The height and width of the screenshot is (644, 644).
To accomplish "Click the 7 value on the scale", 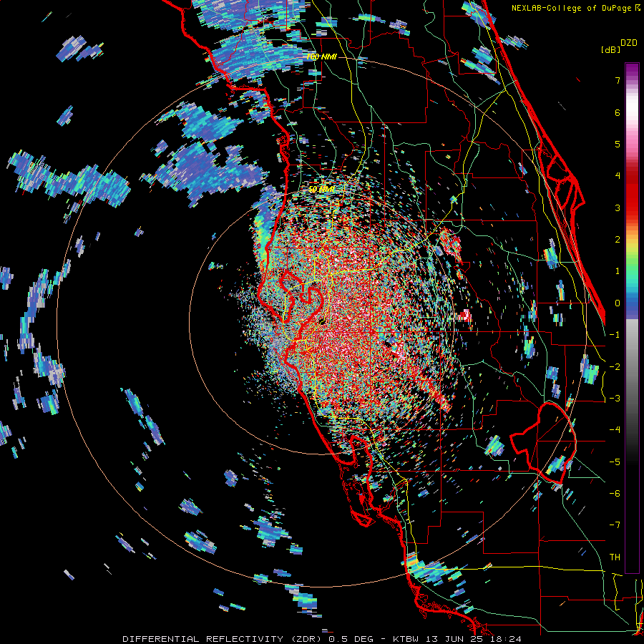I will pos(618,80).
